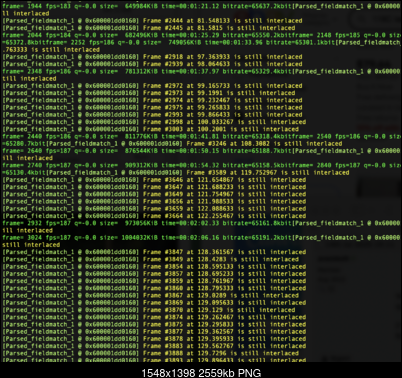Click the log line for Frame #3649
Screen dimensions: 402x378
154,194
